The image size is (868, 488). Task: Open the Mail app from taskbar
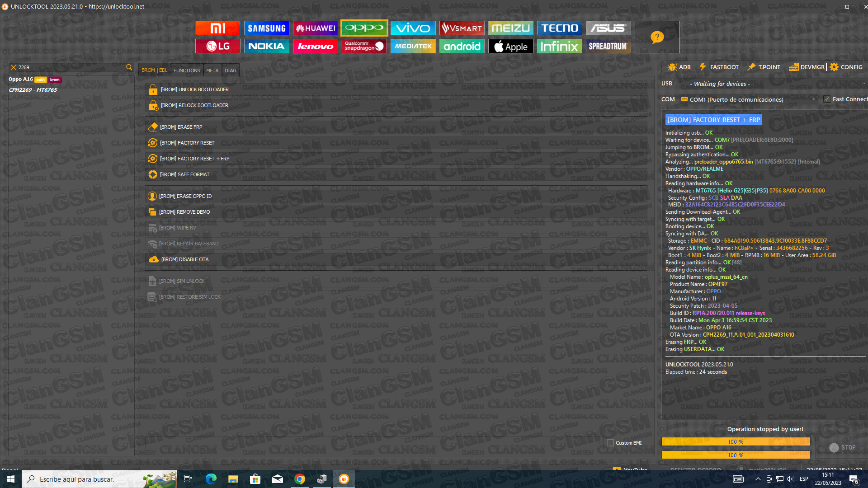pyautogui.click(x=278, y=479)
